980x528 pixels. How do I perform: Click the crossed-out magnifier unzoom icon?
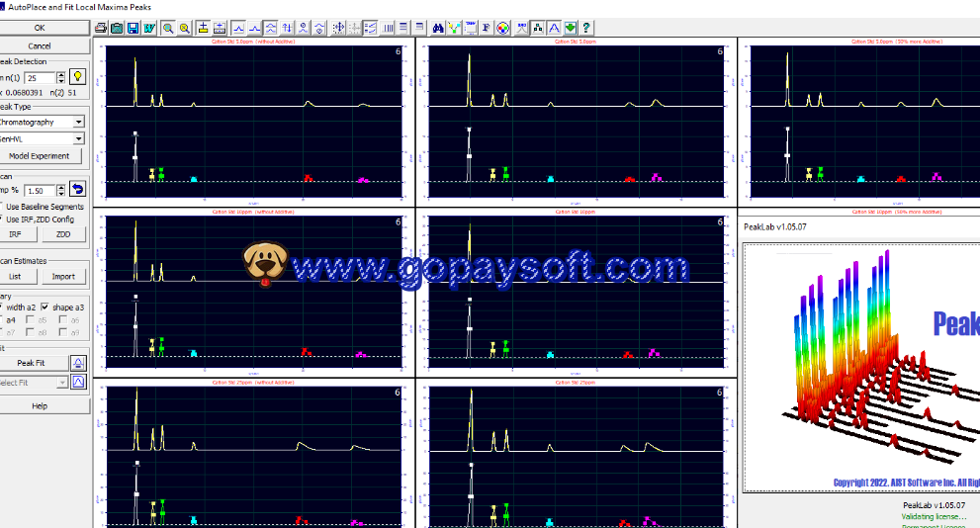184,28
